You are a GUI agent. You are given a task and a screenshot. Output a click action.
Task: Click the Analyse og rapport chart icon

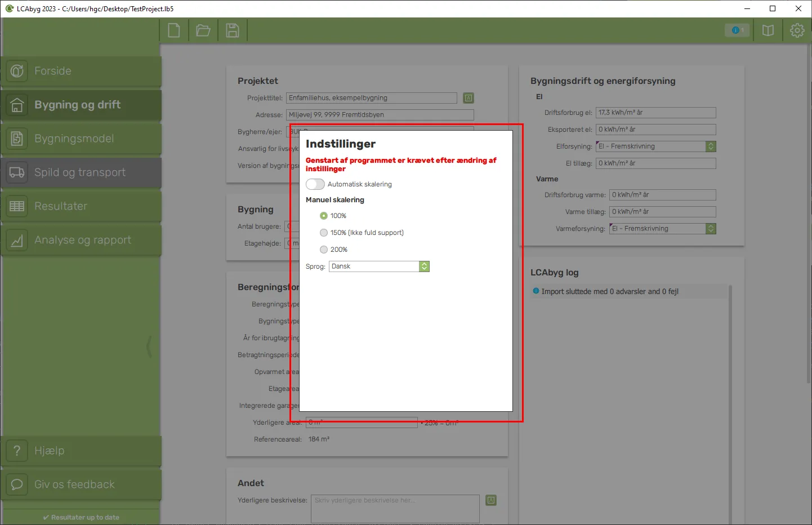pyautogui.click(x=17, y=240)
